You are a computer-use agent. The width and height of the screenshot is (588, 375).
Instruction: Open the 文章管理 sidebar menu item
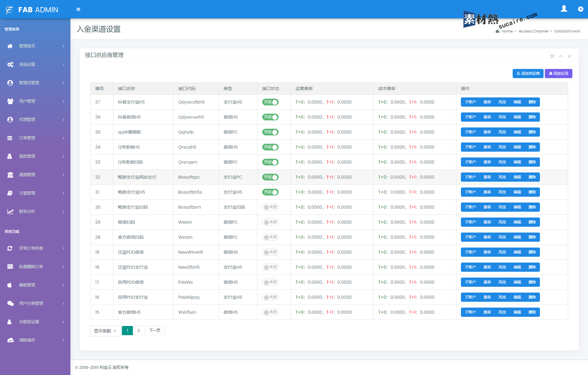point(35,193)
